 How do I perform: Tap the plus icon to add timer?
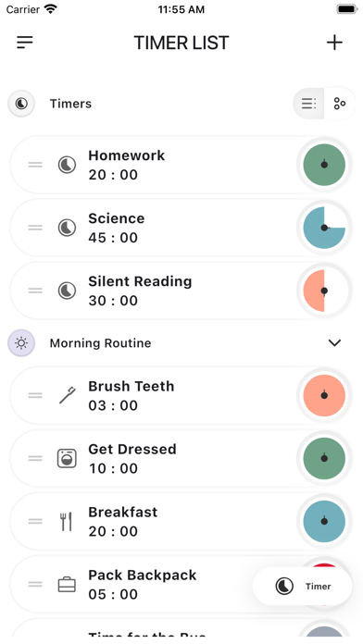pyautogui.click(x=334, y=43)
